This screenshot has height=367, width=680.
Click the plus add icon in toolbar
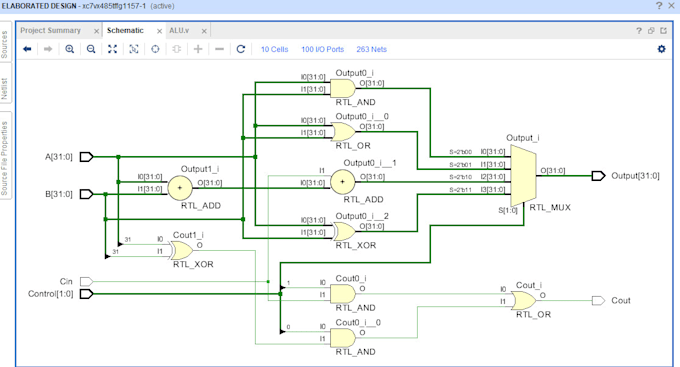pyautogui.click(x=198, y=49)
